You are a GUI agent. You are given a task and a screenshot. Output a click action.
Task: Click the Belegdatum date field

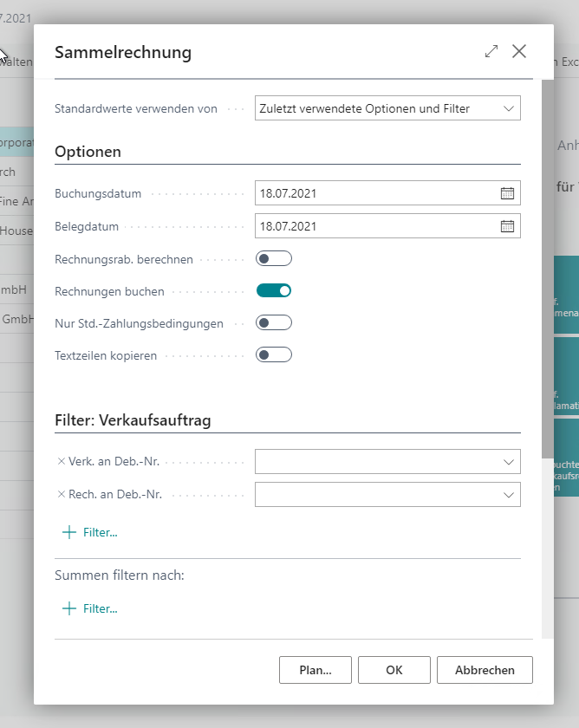pos(387,226)
